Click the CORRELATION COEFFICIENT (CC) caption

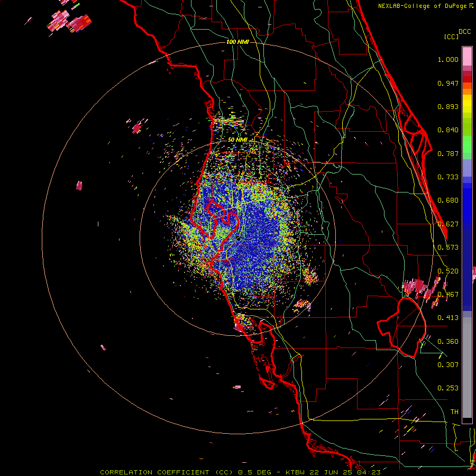point(167,472)
